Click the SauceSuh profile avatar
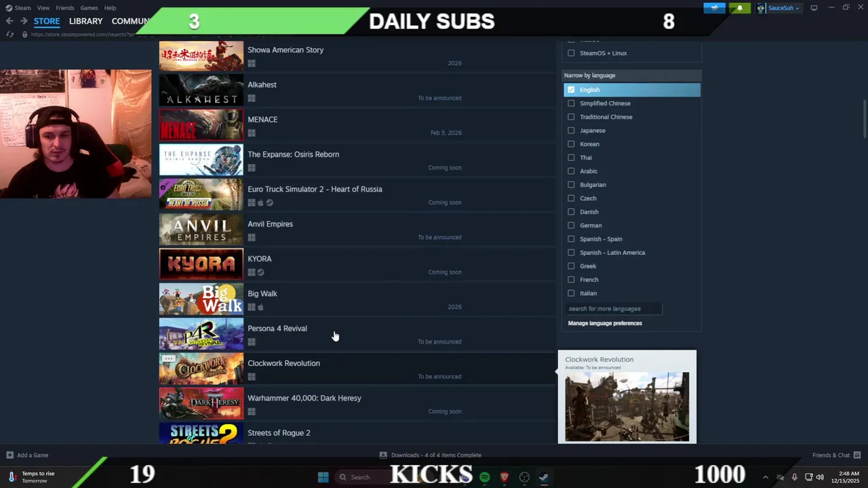Image resolution: width=868 pixels, height=488 pixels. 762,8
